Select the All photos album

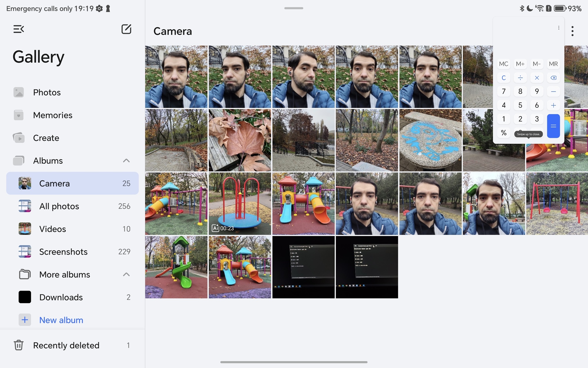pos(59,206)
